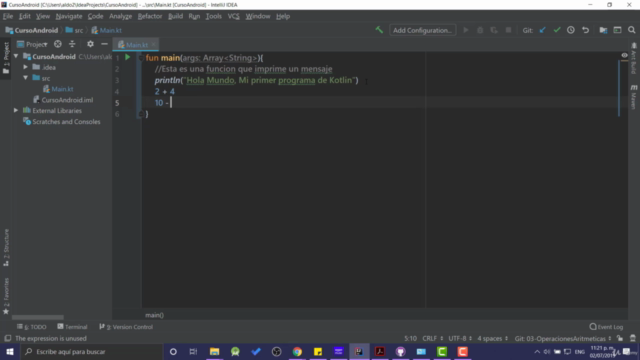Click main() breadcrumb at editor bottom
640x360 pixels.
[x=155, y=315]
